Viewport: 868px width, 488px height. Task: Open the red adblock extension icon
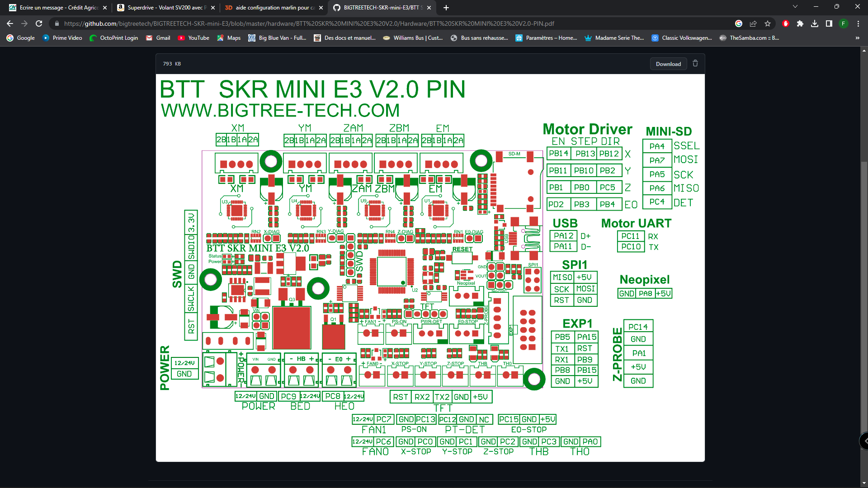point(786,23)
